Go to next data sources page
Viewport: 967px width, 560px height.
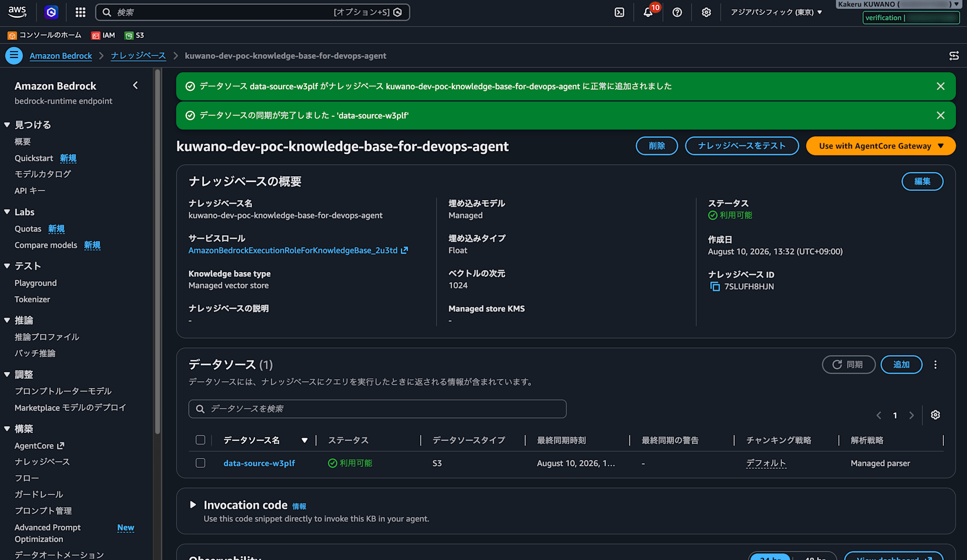[911, 415]
